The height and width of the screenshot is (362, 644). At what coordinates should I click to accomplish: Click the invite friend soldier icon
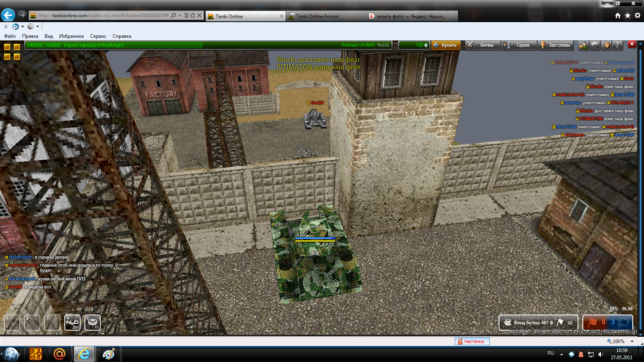[583, 45]
